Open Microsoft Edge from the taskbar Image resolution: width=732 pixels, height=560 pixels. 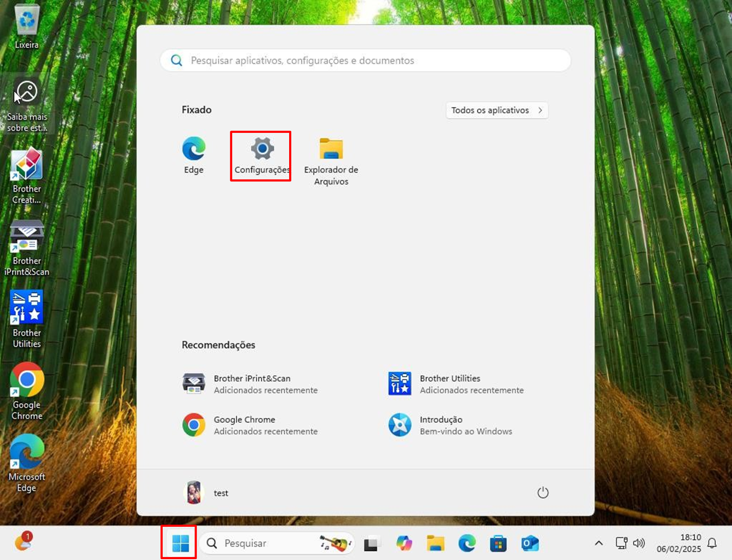[x=467, y=543]
